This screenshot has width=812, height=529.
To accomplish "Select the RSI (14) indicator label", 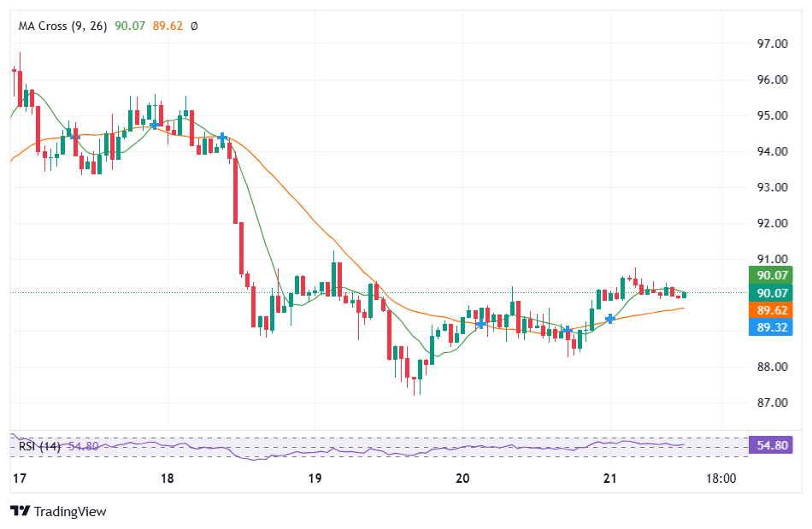I will 40,444.
